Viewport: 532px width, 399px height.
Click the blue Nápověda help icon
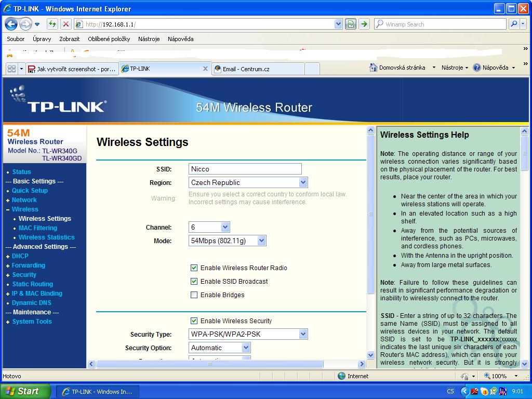(476, 68)
